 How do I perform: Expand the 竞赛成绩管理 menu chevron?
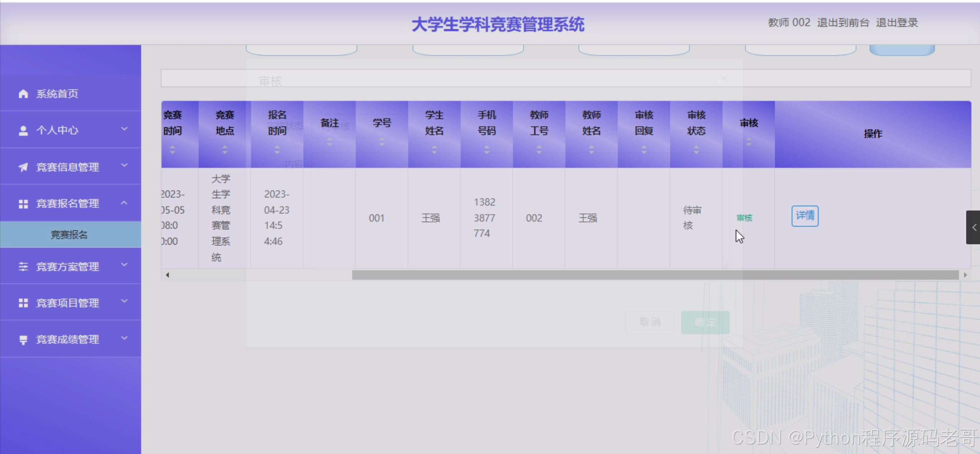pyautogui.click(x=124, y=338)
